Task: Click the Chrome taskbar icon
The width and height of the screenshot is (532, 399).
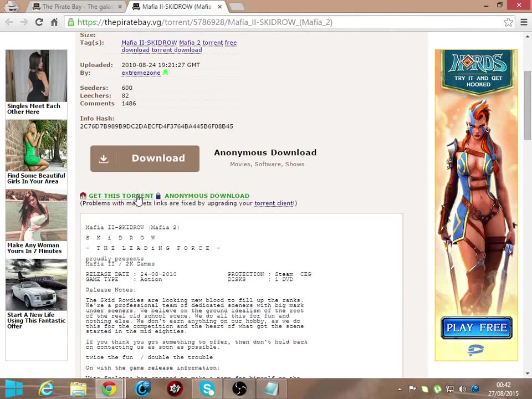Action: pyautogui.click(x=109, y=389)
